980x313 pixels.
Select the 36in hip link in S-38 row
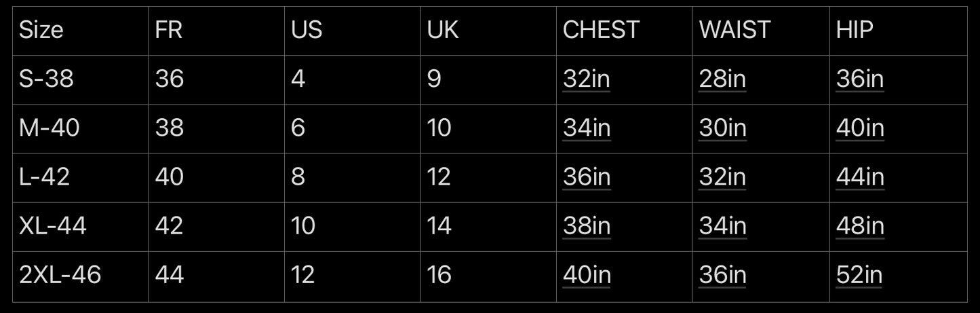pyautogui.click(x=860, y=79)
